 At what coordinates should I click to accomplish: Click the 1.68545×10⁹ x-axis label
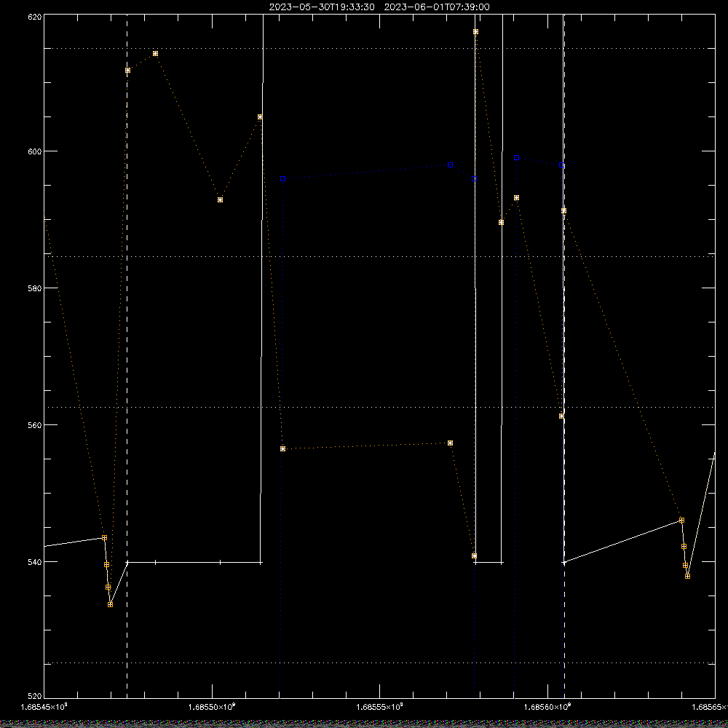(44, 707)
